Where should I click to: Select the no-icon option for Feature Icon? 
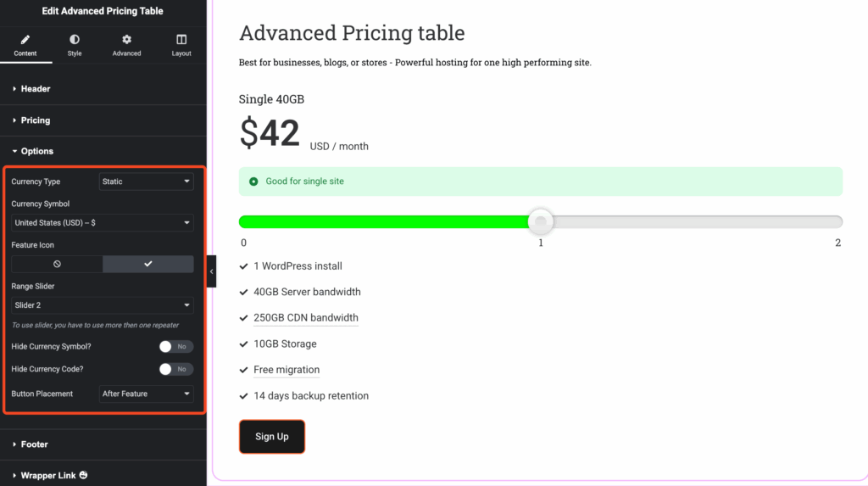[x=57, y=264]
